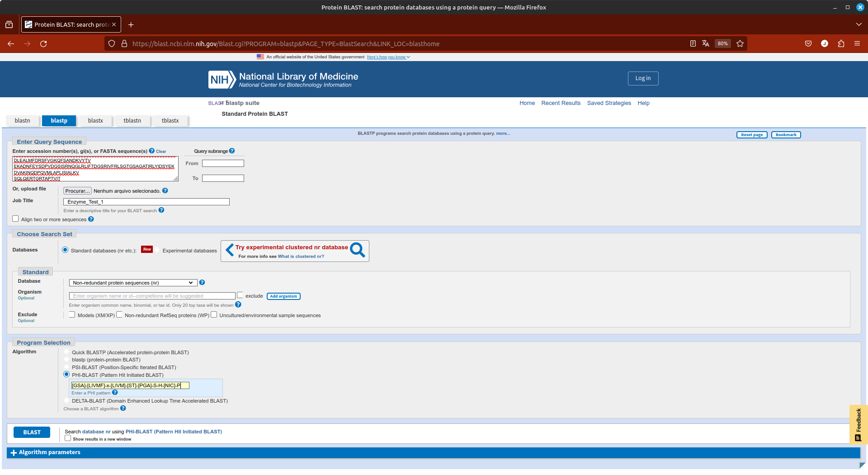Click Log in button

(x=643, y=78)
